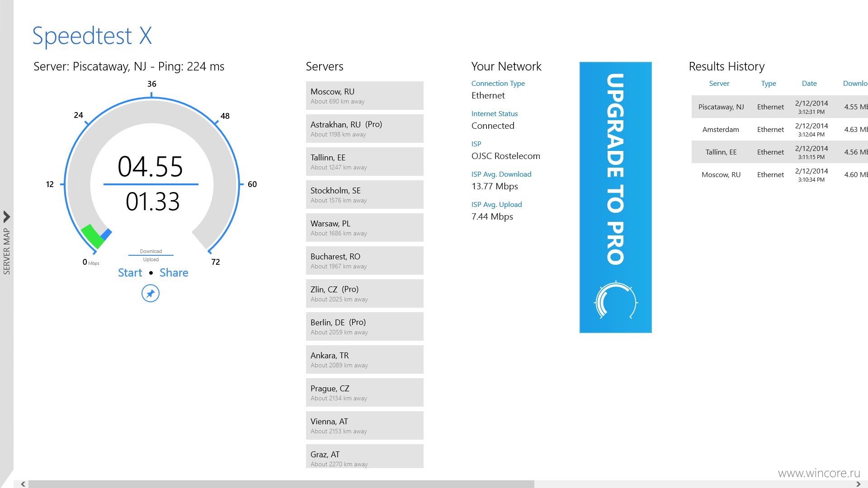Start a new speed test

[130, 273]
